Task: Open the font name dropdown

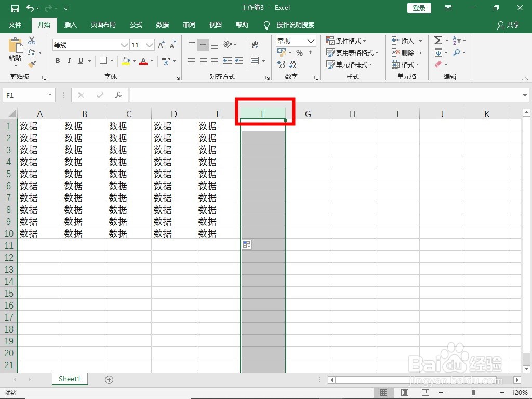Action: tap(124, 45)
